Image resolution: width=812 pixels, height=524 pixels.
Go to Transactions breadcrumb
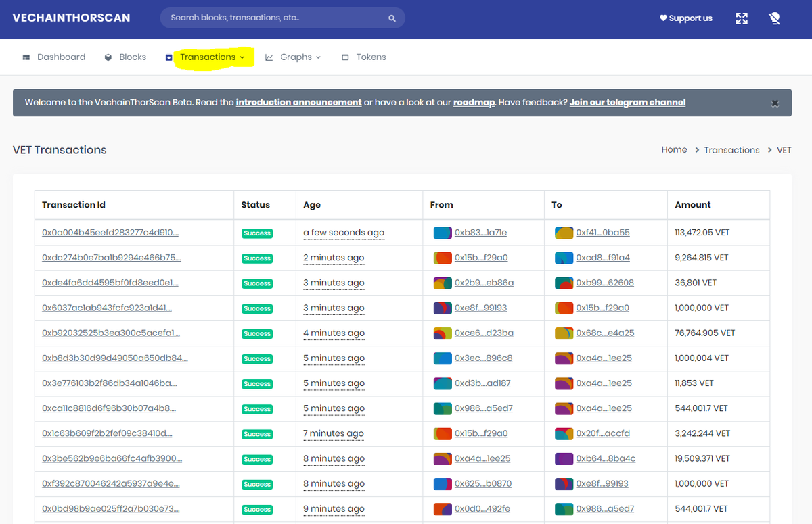tap(731, 150)
